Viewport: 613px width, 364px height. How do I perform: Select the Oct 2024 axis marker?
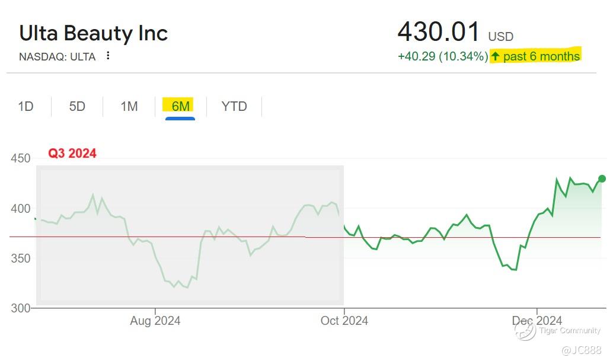click(344, 321)
